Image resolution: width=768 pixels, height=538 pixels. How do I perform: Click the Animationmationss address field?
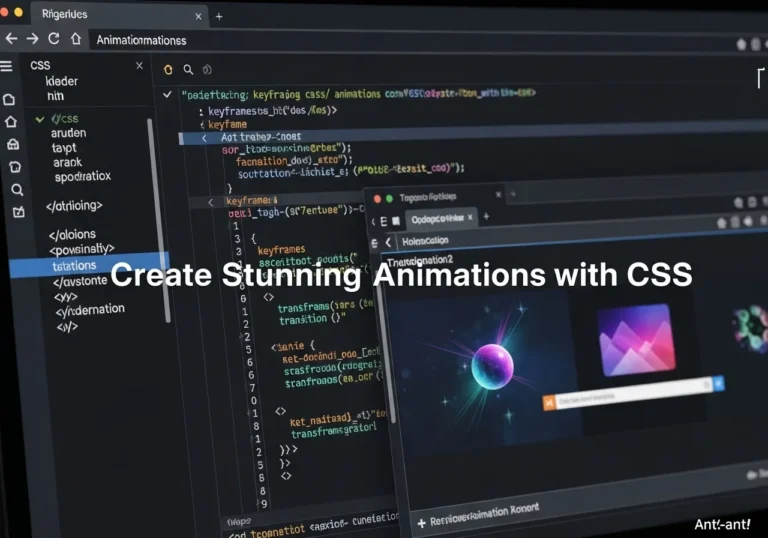click(411, 40)
